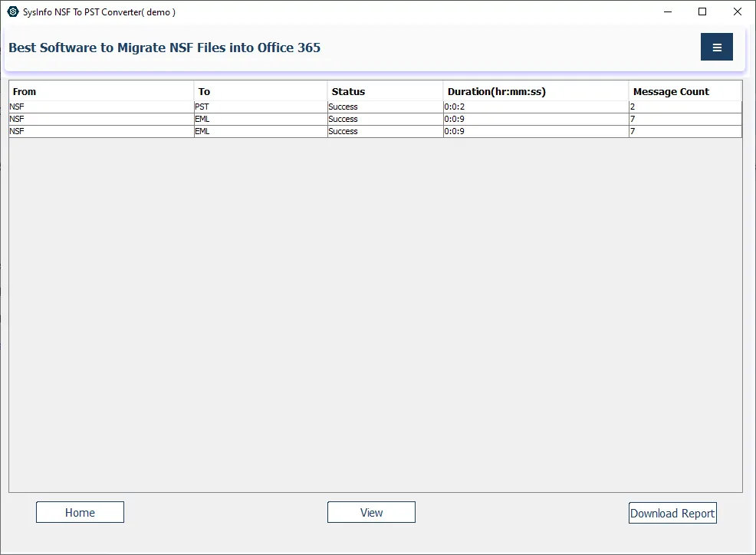Click the third row's message count of 7
The height and width of the screenshot is (555, 756).
pyautogui.click(x=685, y=132)
